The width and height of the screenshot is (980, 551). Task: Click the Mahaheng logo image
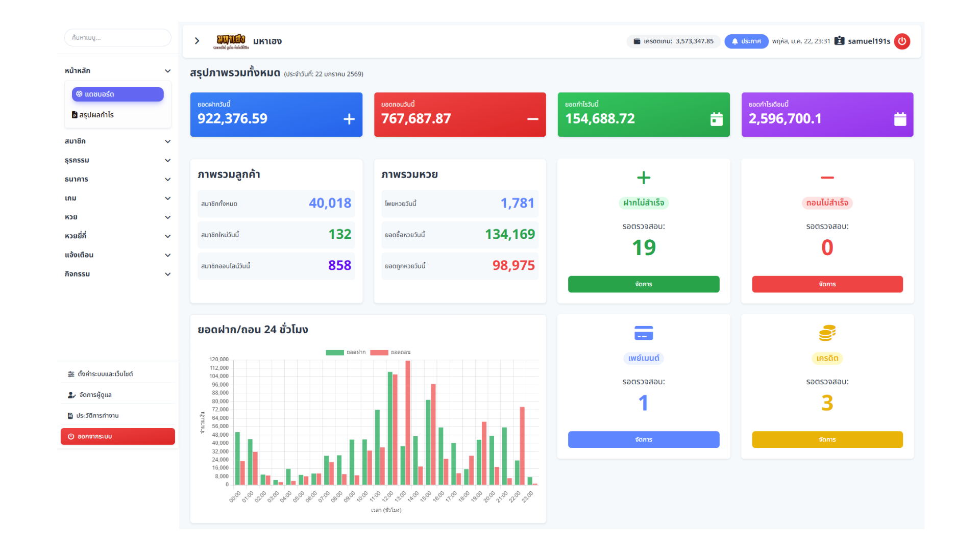(231, 41)
